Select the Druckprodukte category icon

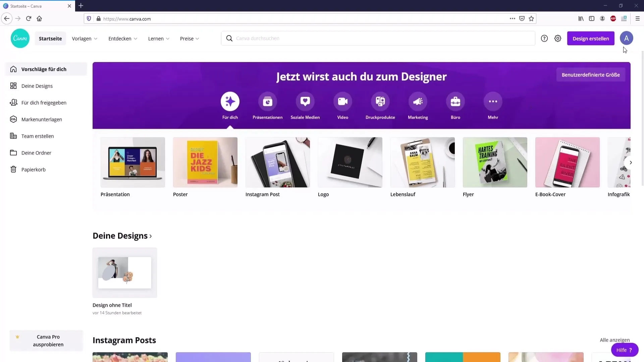pos(380,101)
